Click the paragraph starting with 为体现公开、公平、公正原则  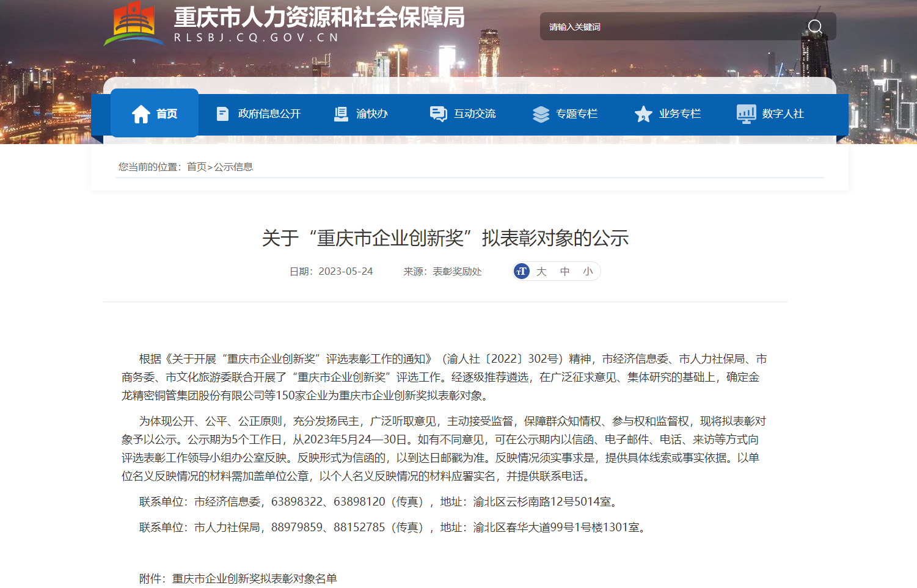pyautogui.click(x=444, y=449)
